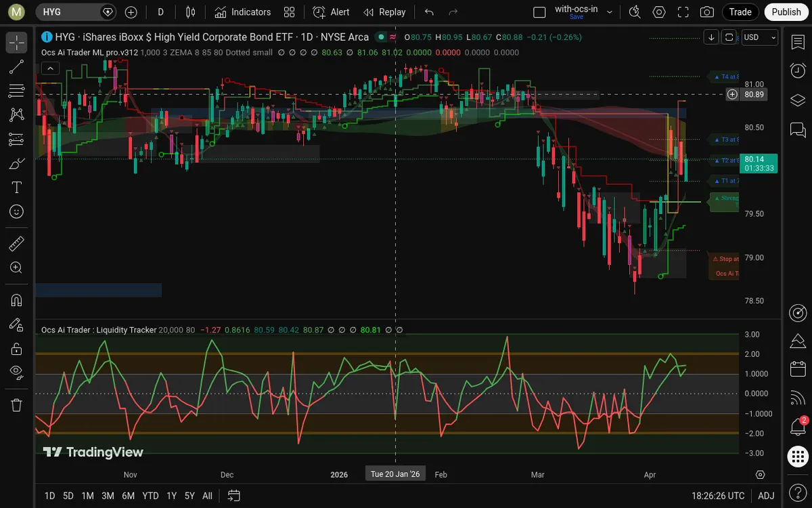Create an Alert
The image size is (812, 508).
[332, 12]
